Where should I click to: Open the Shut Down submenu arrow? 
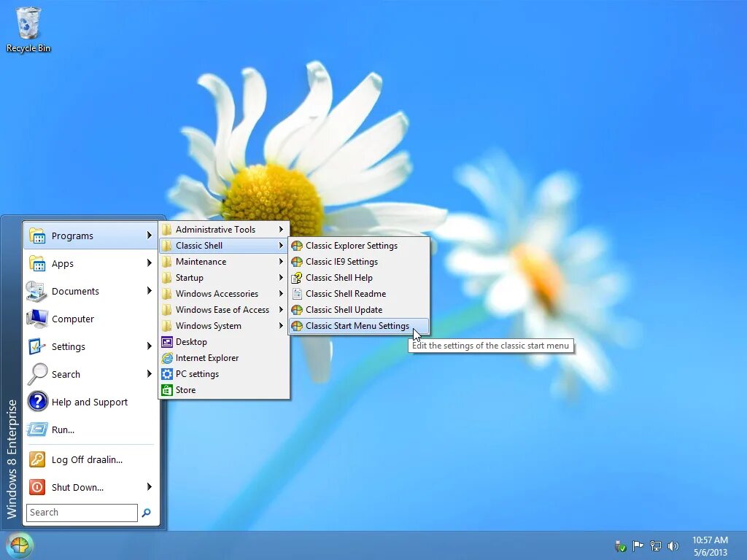pos(150,487)
